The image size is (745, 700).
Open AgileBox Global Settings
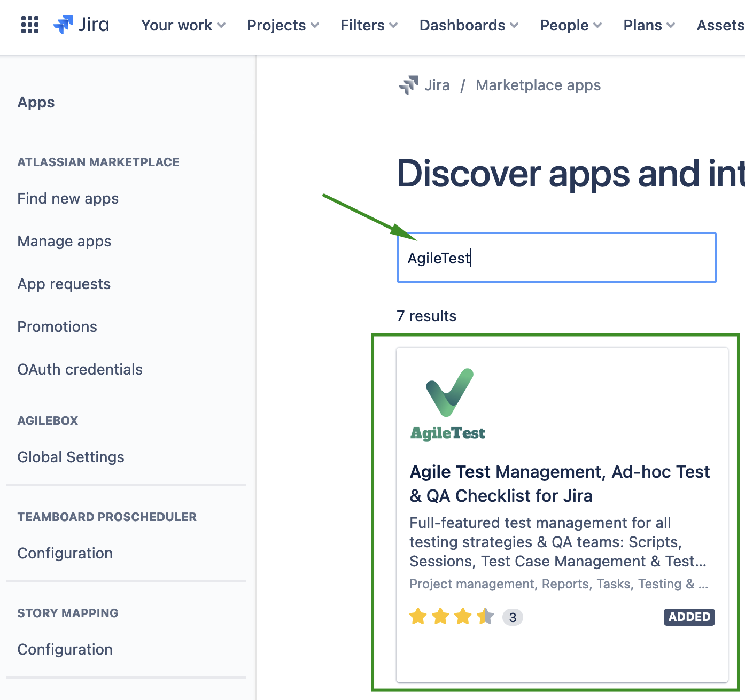pyautogui.click(x=71, y=457)
